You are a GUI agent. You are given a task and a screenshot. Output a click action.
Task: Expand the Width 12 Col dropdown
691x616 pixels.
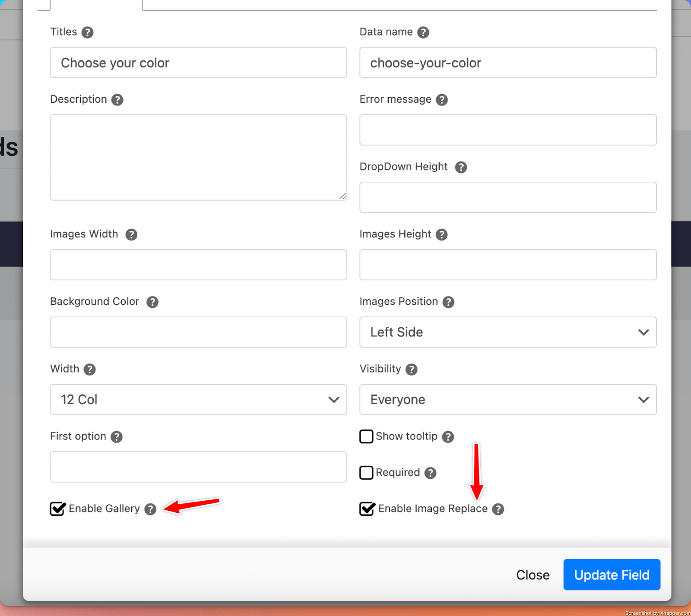198,399
